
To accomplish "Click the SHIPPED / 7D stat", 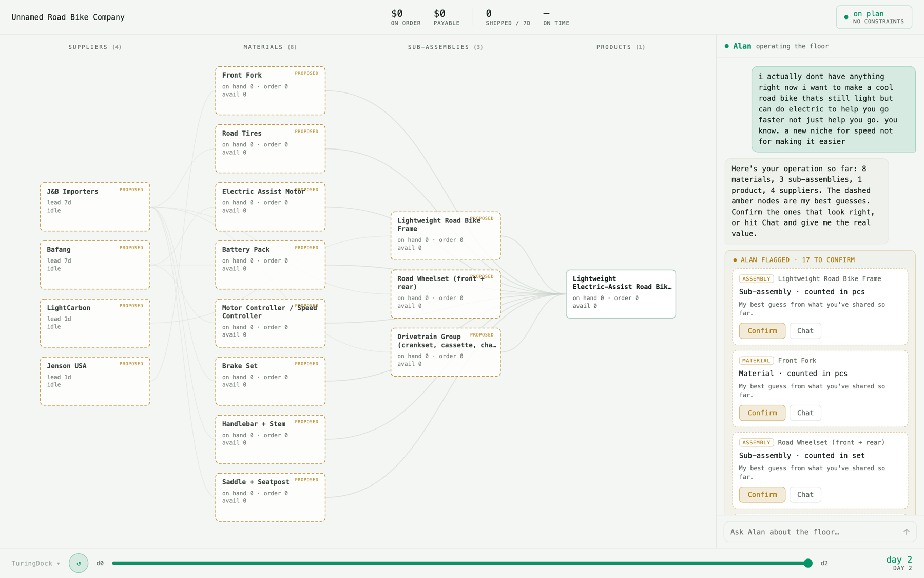I will click(508, 17).
